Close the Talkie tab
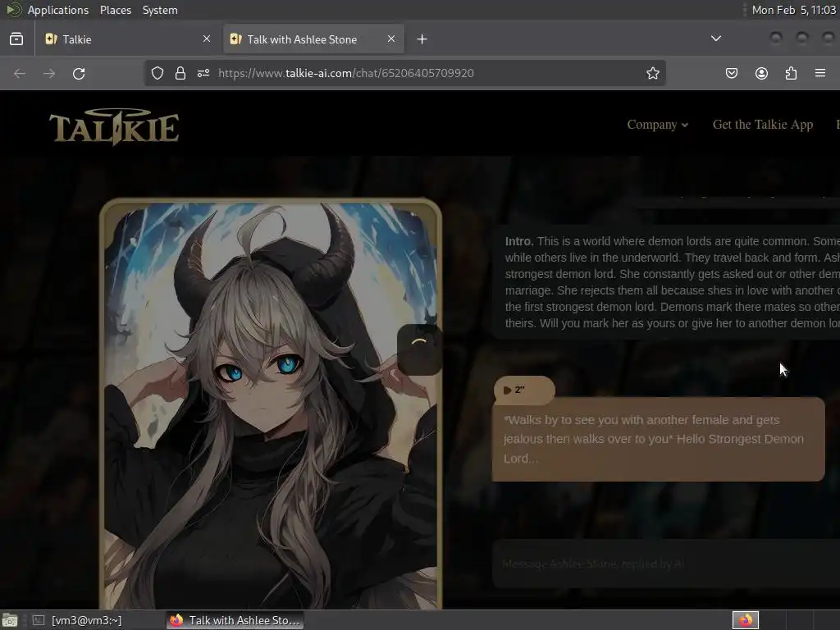The image size is (840, 630). coord(207,39)
